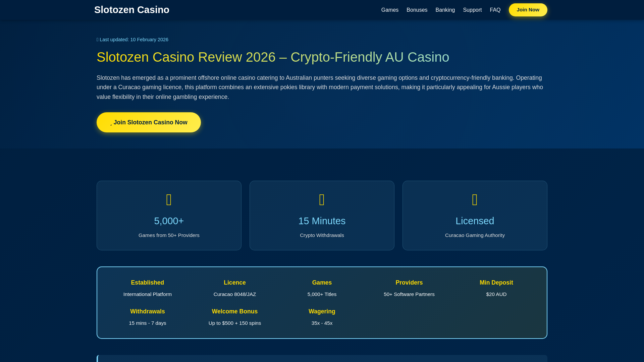
Task: Click 'Up to $500 + 150 spins' value
Action: 235,323
